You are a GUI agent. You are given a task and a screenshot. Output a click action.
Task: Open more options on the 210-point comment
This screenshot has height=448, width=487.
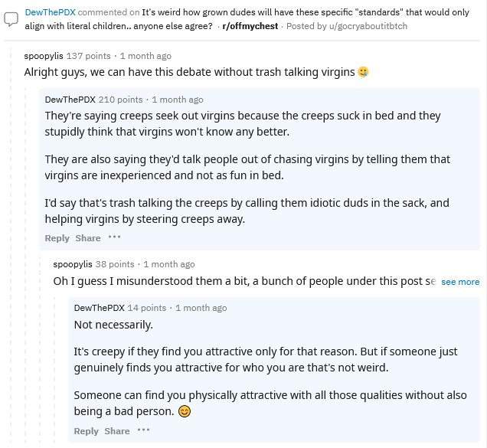click(115, 237)
